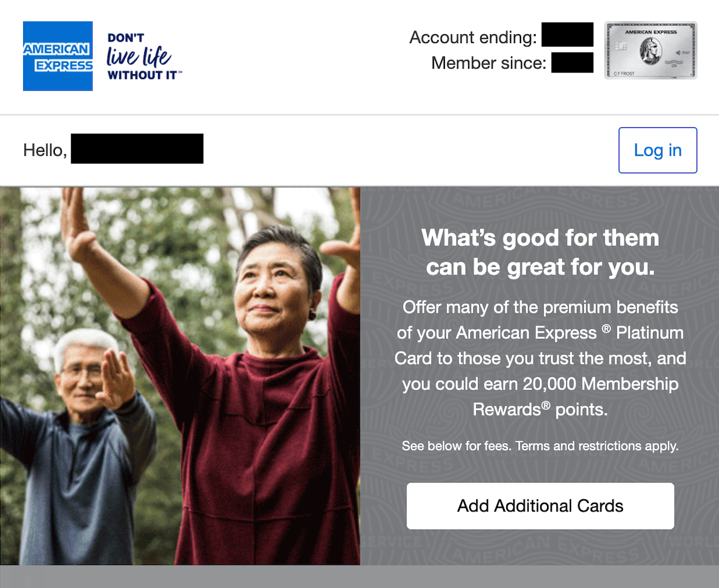Click the Add Additional Cards button

(540, 506)
